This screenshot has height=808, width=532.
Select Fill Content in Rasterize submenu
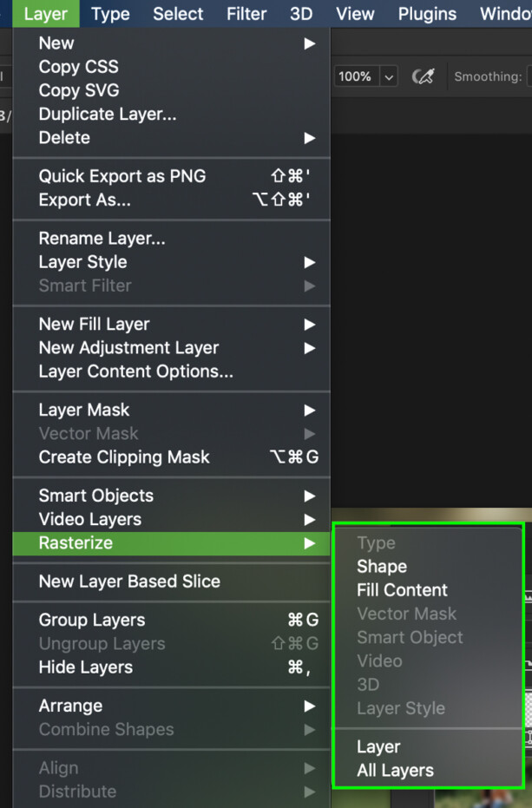(402, 590)
